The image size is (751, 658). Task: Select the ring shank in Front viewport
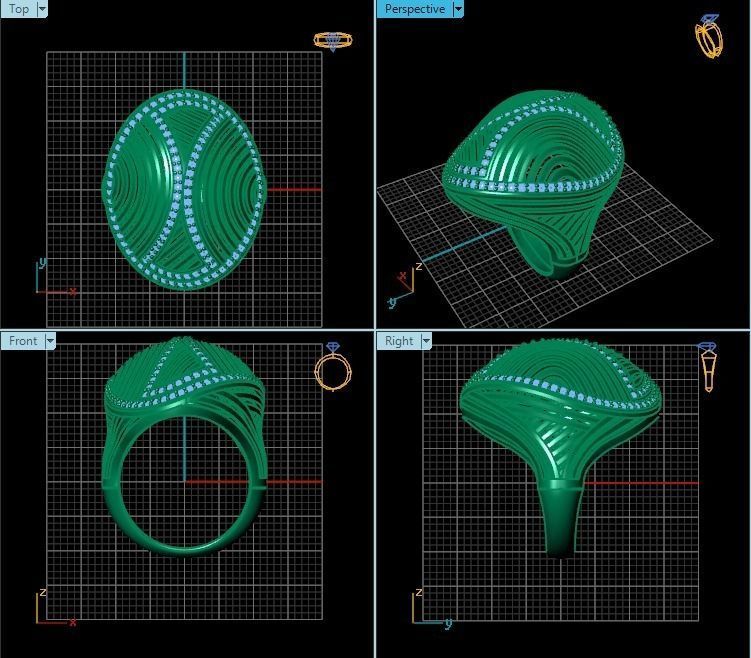point(184,545)
